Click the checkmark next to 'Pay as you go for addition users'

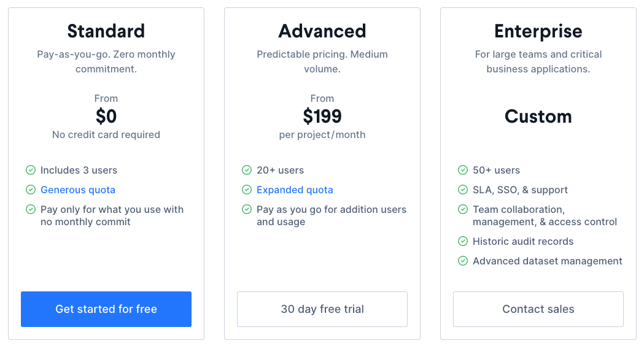pyautogui.click(x=247, y=209)
